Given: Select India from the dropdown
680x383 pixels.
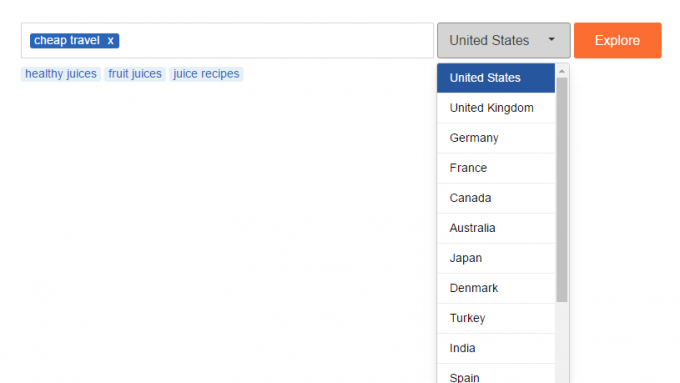Looking at the screenshot, I should coord(496,348).
